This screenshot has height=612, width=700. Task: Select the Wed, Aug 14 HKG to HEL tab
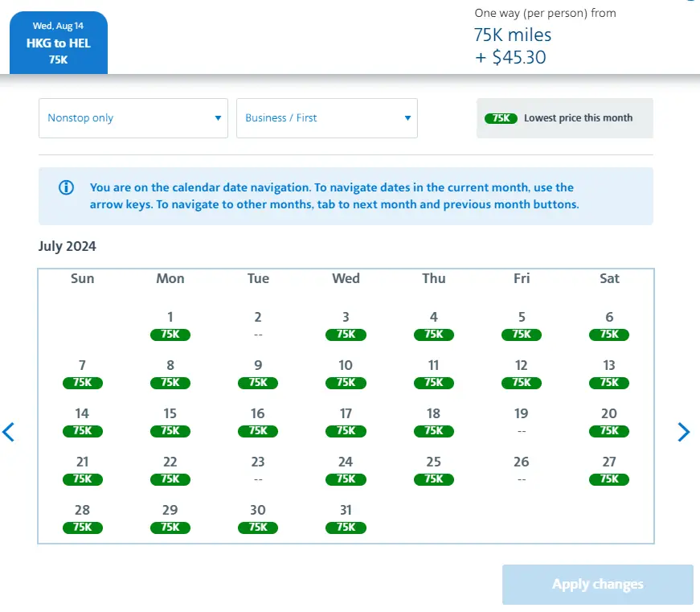pos(58,43)
